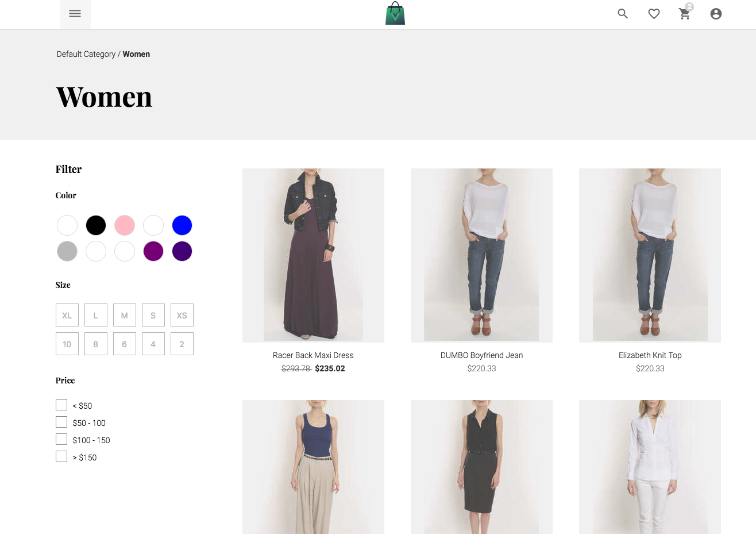Filter by bright blue color swatch
The width and height of the screenshot is (756, 534).
pyautogui.click(x=182, y=225)
